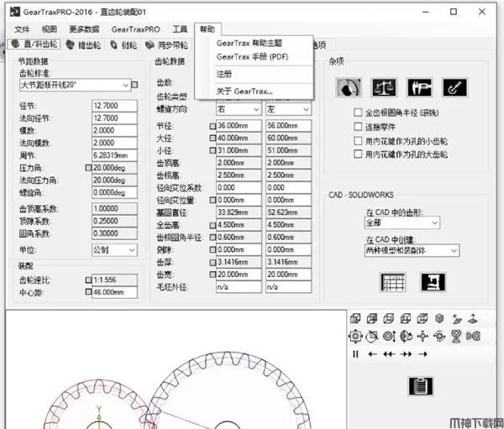
Task: Enable 全齿根圆角半径 checkbox
Action: pyautogui.click(x=358, y=112)
